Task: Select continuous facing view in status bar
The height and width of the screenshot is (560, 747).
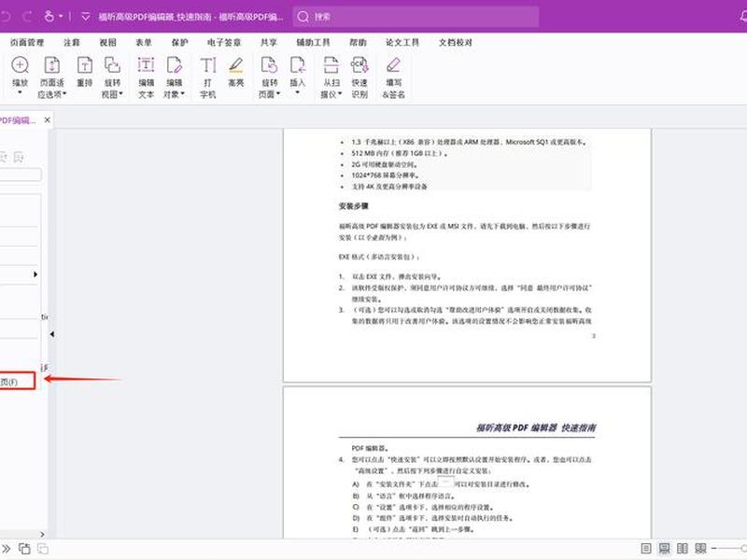Action: coord(700,549)
